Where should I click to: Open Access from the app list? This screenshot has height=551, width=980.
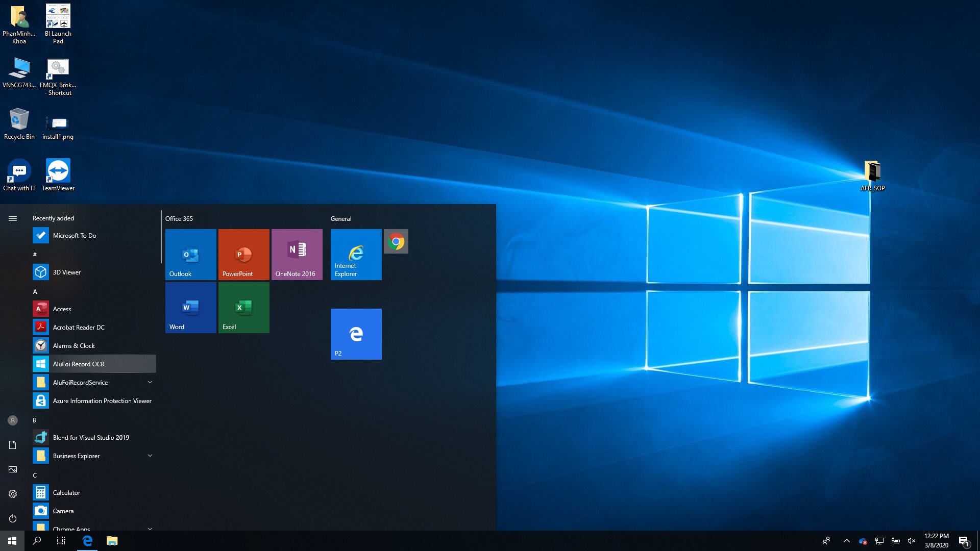94,309
